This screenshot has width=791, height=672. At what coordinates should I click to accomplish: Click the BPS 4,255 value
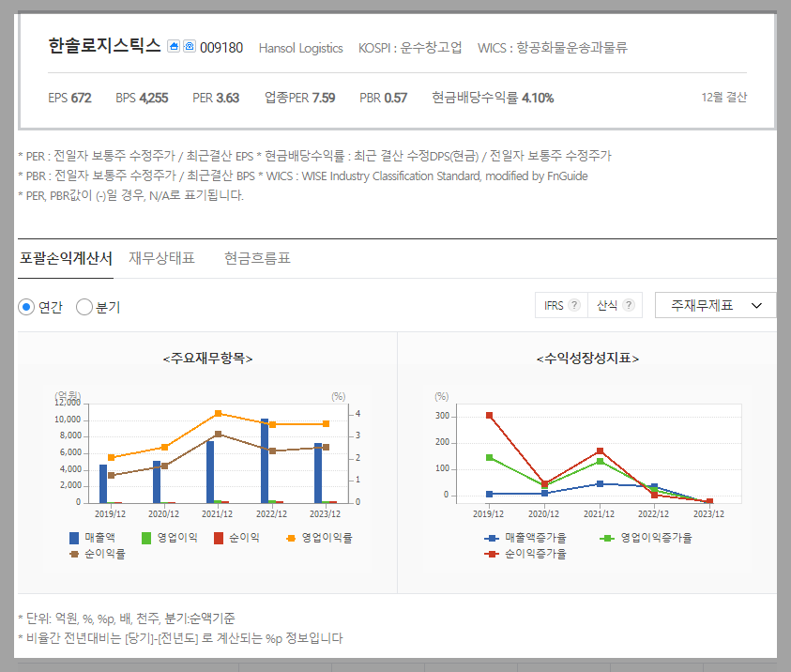pos(142,98)
